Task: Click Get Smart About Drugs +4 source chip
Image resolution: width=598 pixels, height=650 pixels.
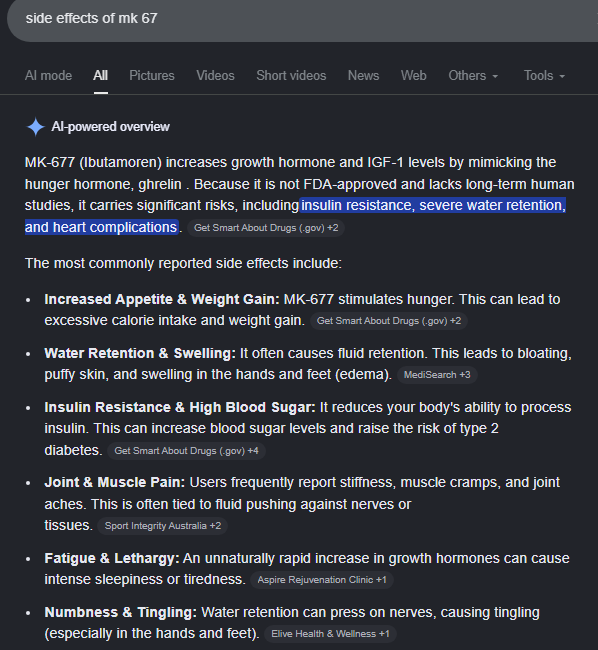Action: click(x=186, y=451)
